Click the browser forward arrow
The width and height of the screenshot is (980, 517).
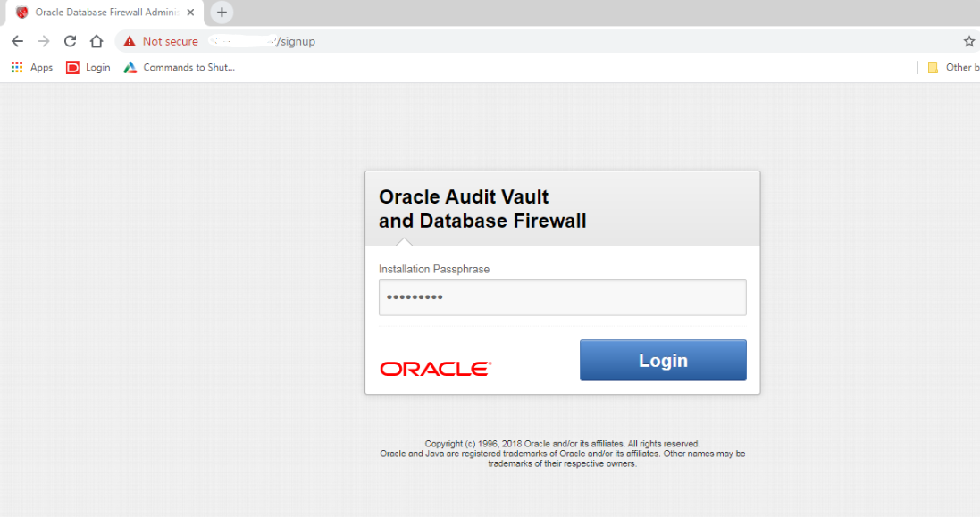tap(43, 41)
